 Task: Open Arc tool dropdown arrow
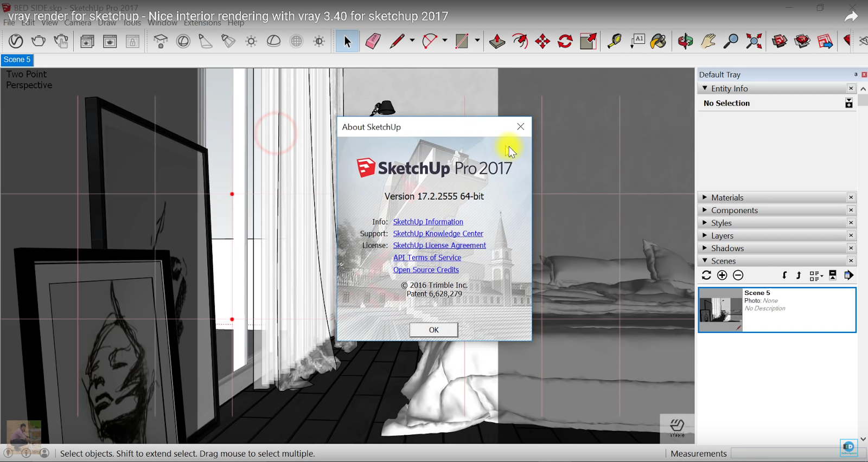(445, 41)
